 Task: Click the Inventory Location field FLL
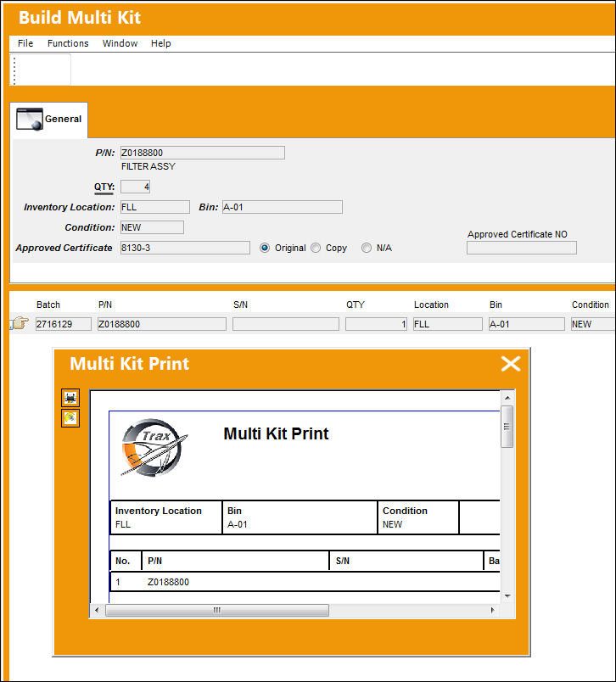(155, 207)
